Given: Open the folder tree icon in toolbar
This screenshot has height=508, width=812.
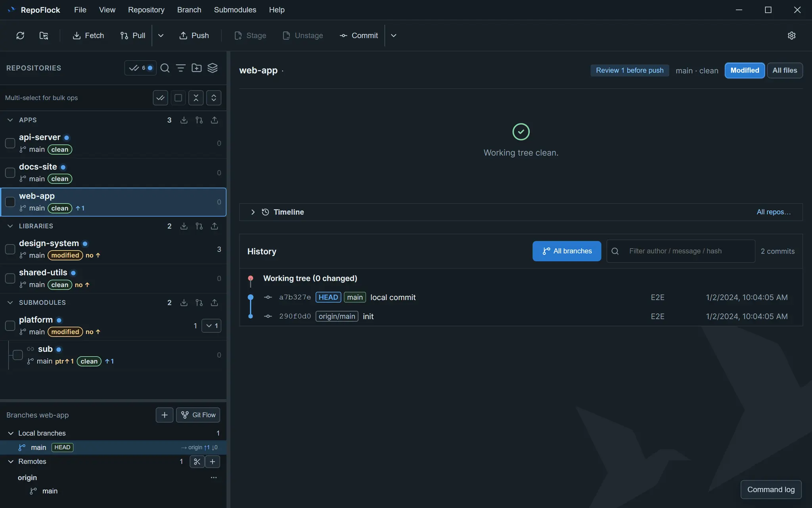Looking at the screenshot, I should (44, 36).
